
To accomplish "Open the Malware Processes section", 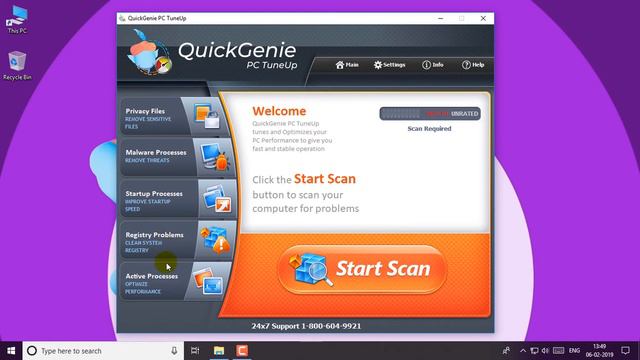I will (x=178, y=157).
